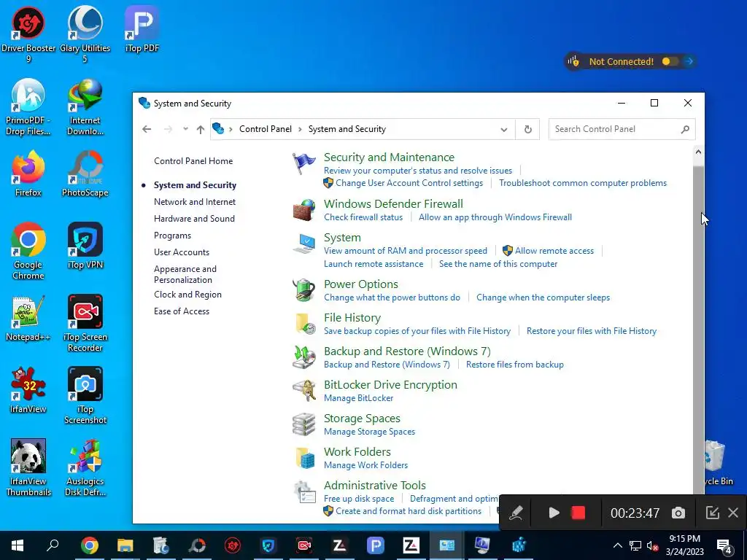The height and width of the screenshot is (560, 747).
Task: Open the recorder pen annotation tool
Action: tap(516, 513)
